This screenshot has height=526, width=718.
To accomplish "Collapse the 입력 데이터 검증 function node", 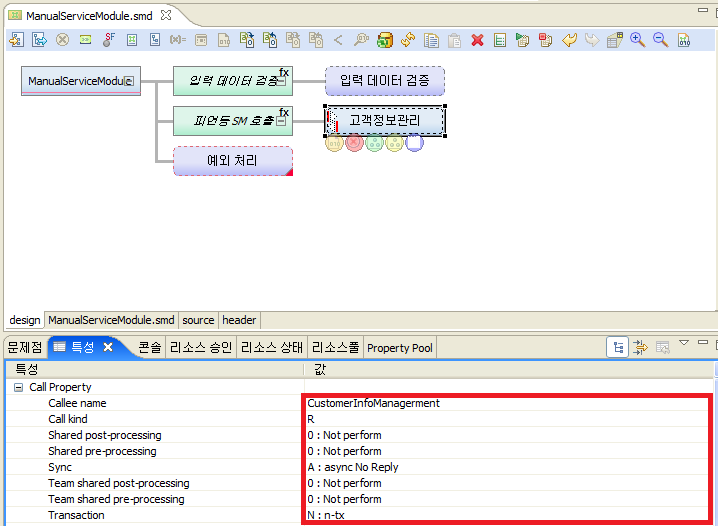I will [281, 81].
